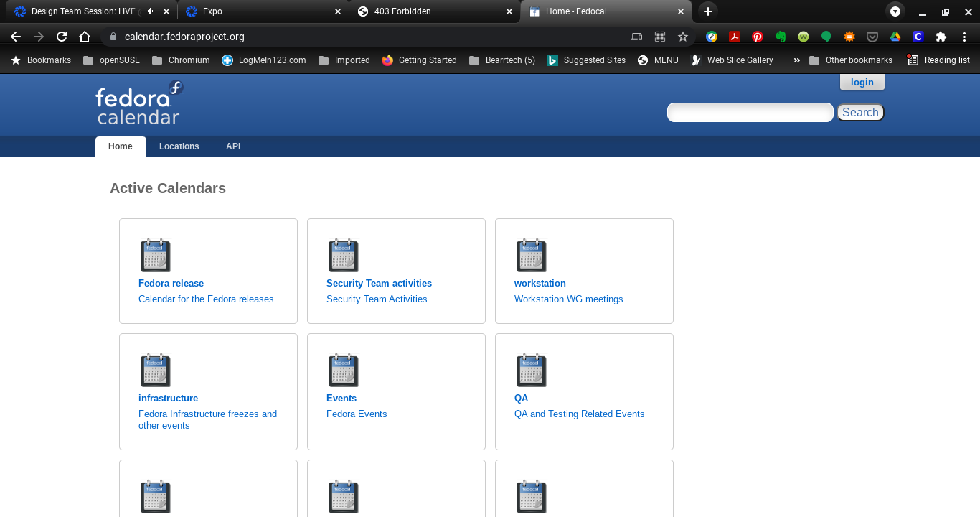Open the Reading list panel
The image size is (980, 517).
coord(938,60)
